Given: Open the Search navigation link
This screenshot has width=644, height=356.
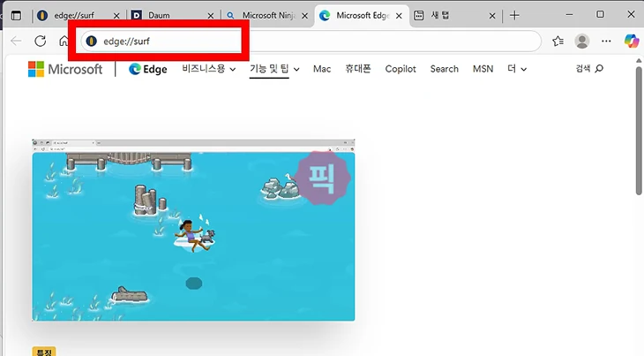Looking at the screenshot, I should [x=444, y=69].
